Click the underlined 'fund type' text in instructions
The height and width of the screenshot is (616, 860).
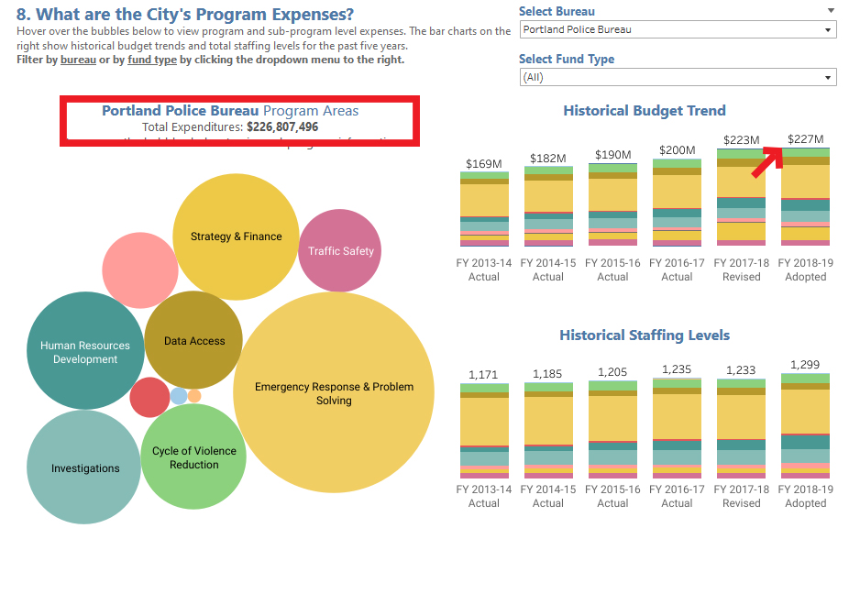tap(152, 60)
